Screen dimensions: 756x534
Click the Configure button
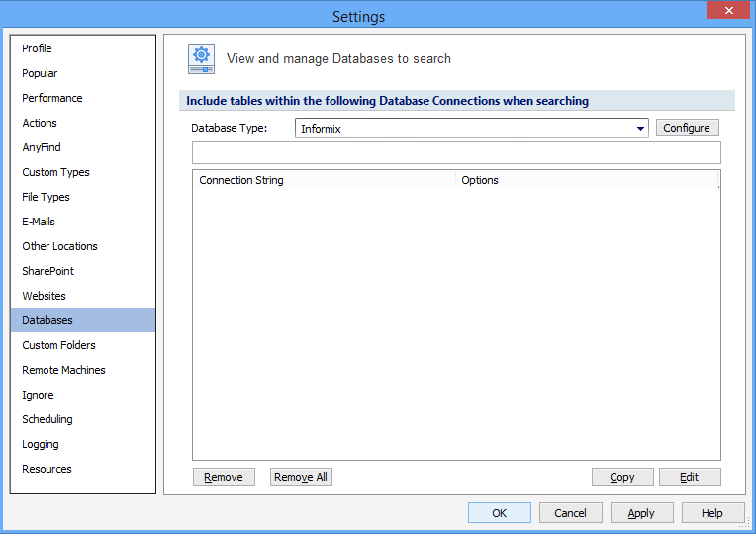coord(687,128)
